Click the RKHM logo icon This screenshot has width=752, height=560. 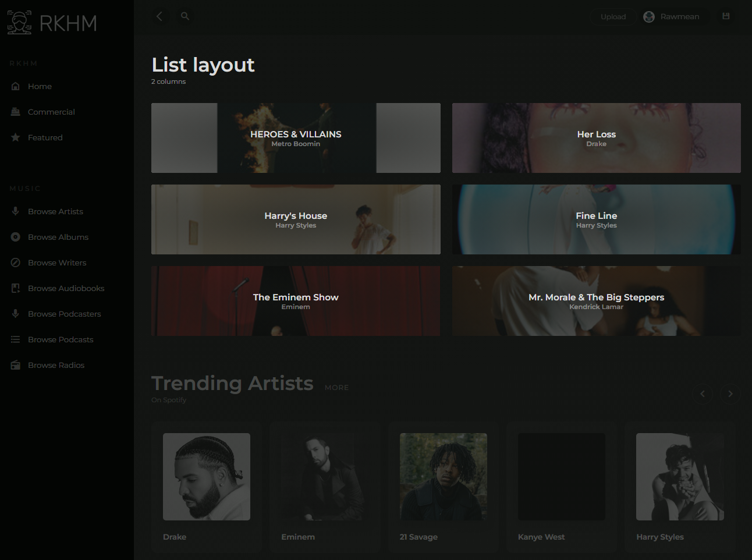tap(20, 23)
